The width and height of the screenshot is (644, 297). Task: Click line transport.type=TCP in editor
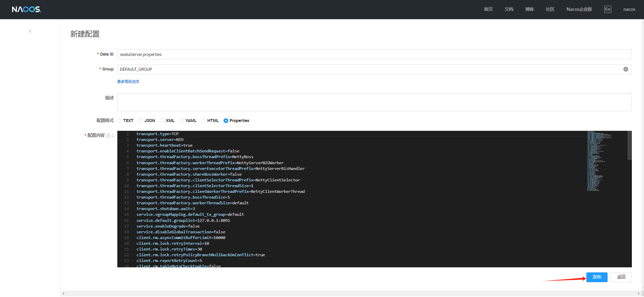pyautogui.click(x=157, y=134)
